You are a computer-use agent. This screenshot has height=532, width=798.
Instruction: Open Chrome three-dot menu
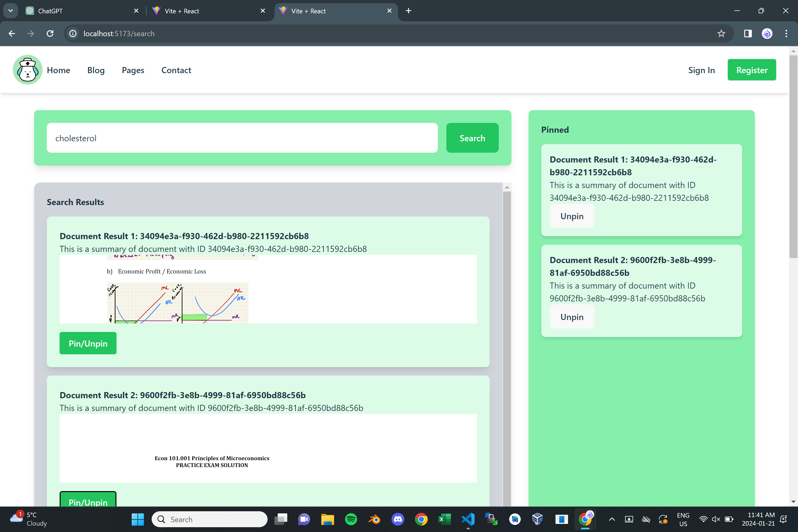[x=786, y=34]
